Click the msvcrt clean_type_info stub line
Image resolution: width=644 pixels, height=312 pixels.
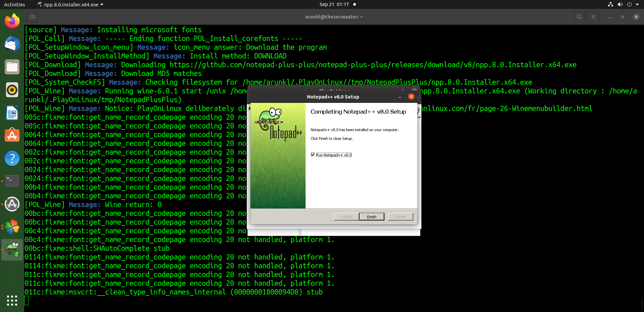click(174, 292)
